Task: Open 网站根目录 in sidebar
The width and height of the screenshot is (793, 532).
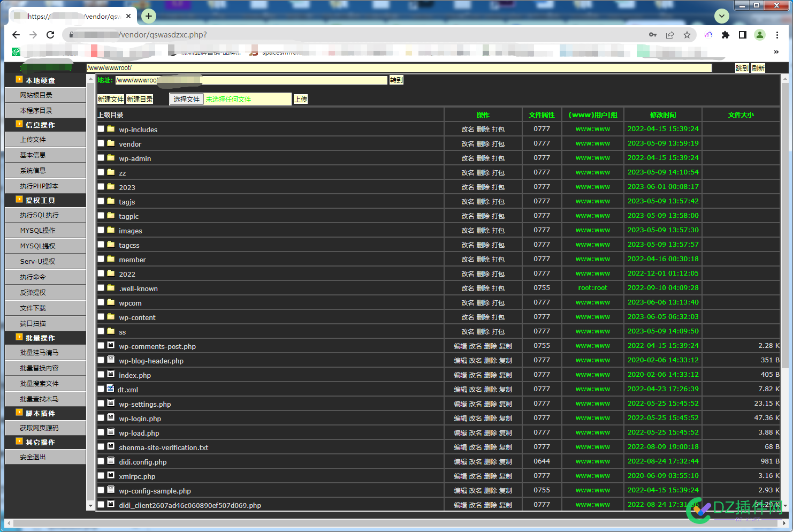Action: [x=45, y=95]
